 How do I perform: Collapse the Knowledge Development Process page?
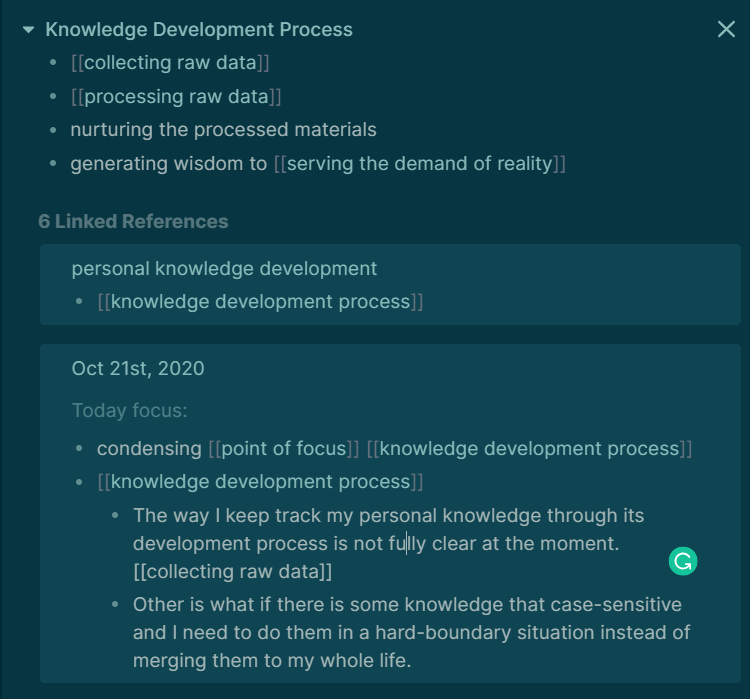click(x=29, y=30)
